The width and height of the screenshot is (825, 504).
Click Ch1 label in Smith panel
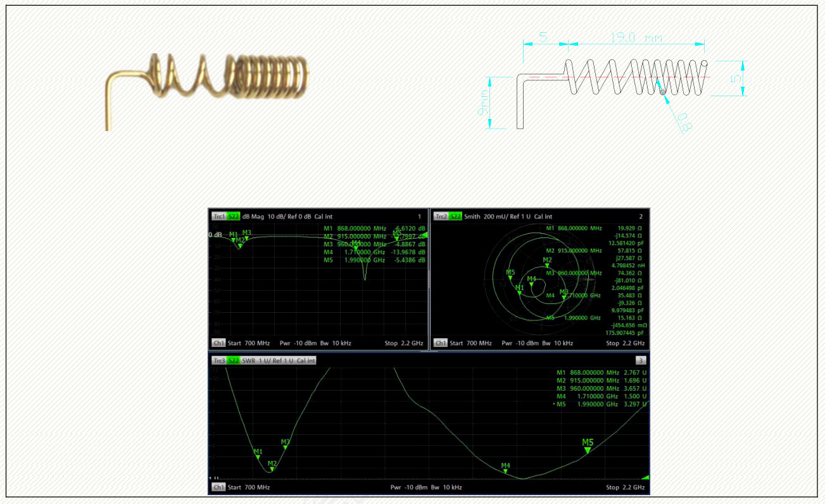click(x=440, y=343)
